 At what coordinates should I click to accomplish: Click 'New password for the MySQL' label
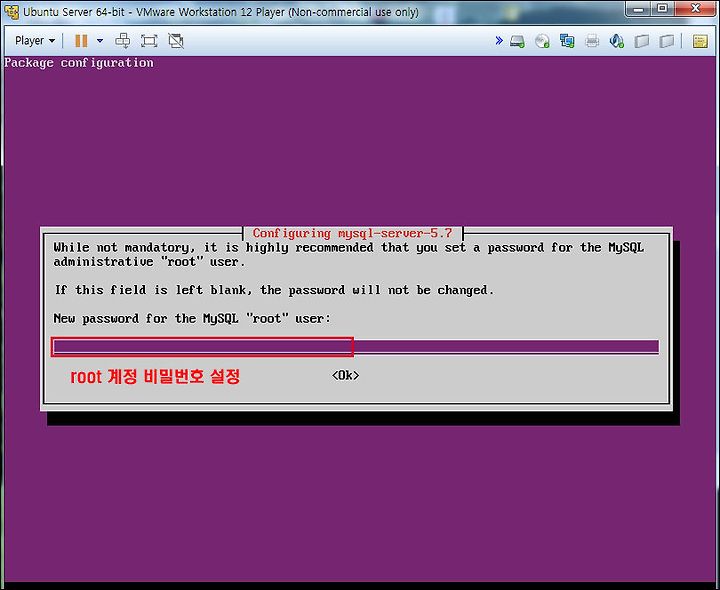coord(192,319)
